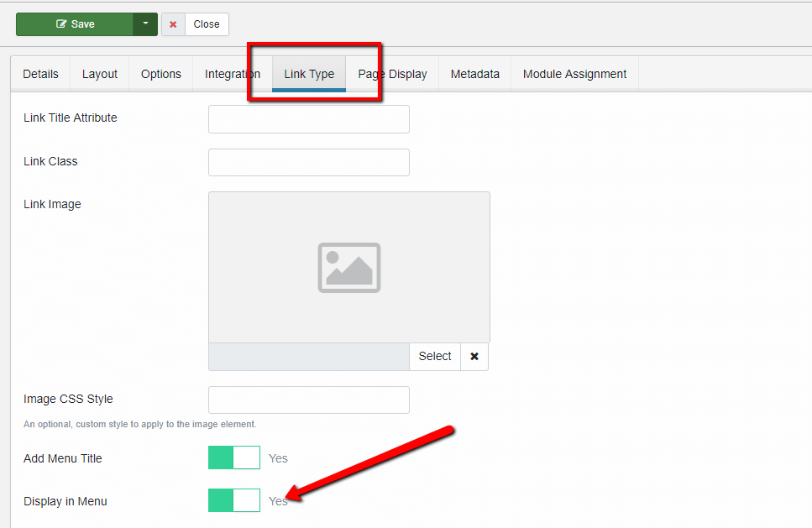Click the Image CSS Style label
Image resolution: width=812 pixels, height=528 pixels.
[x=68, y=399]
